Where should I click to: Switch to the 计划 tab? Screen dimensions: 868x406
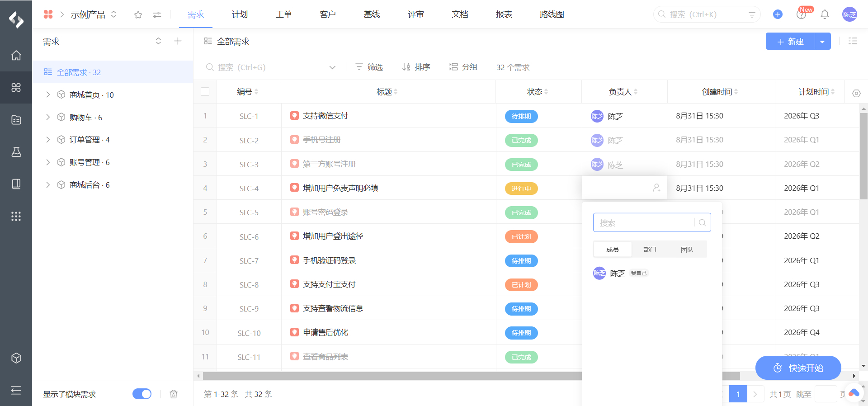[240, 14]
